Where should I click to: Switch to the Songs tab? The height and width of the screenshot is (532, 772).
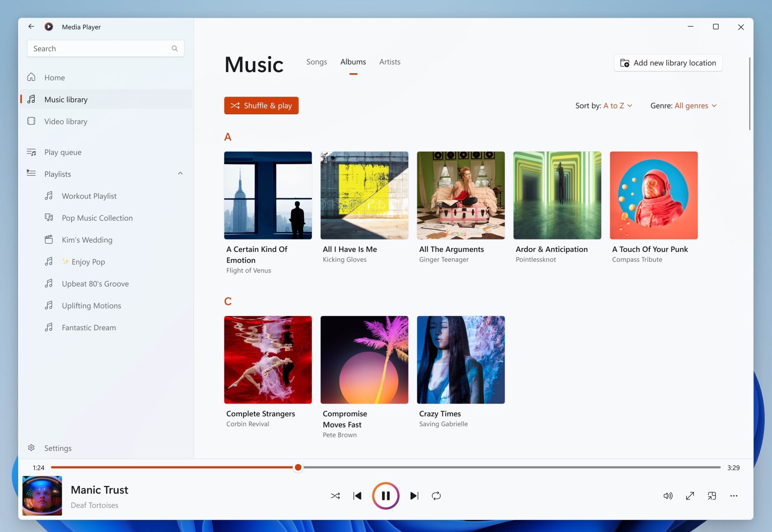coord(316,62)
